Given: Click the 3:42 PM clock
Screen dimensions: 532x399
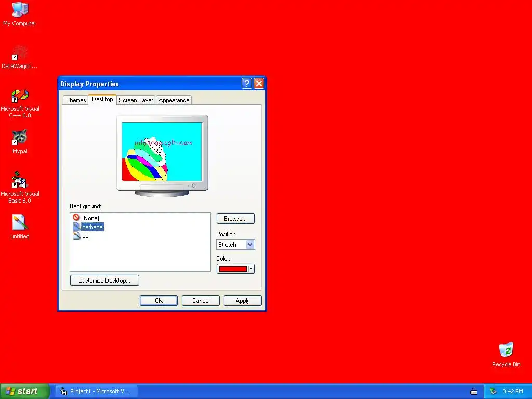Looking at the screenshot, I should (x=513, y=391).
